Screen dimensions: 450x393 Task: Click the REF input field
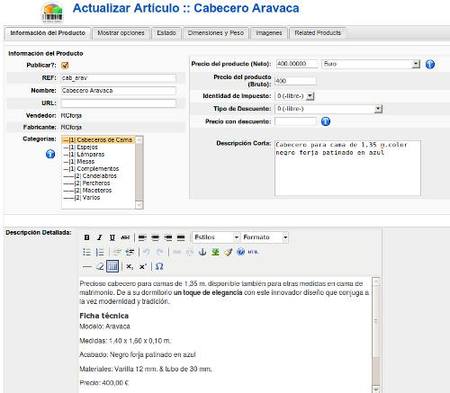tap(118, 78)
